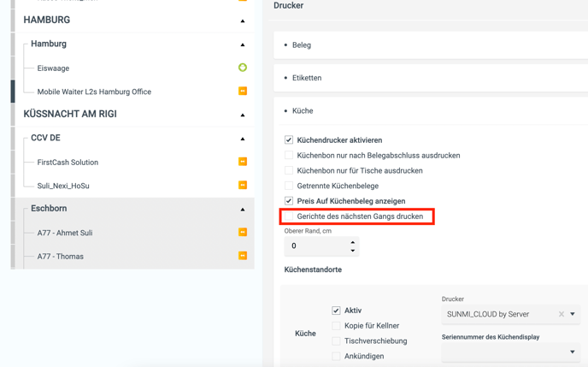Enable Gerichte des nächsten Gangs drucken

pyautogui.click(x=289, y=216)
